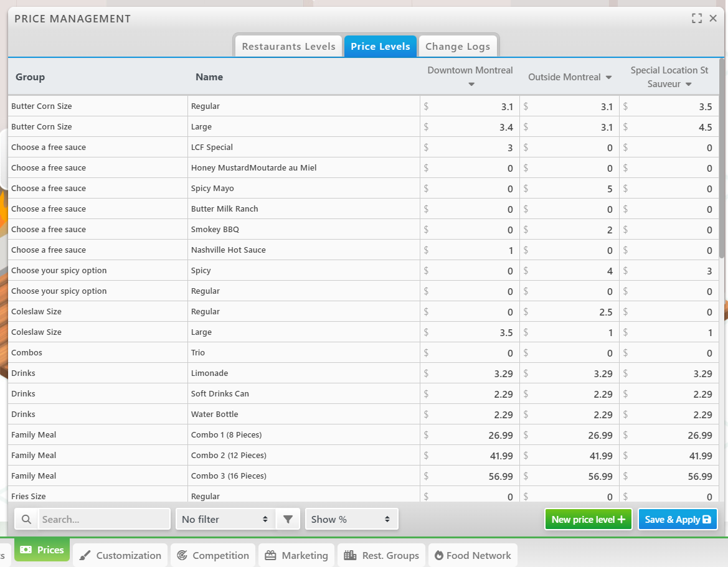Viewport: 728px width, 567px height.
Task: Open the Food Network flame icon tab
Action: click(x=473, y=555)
